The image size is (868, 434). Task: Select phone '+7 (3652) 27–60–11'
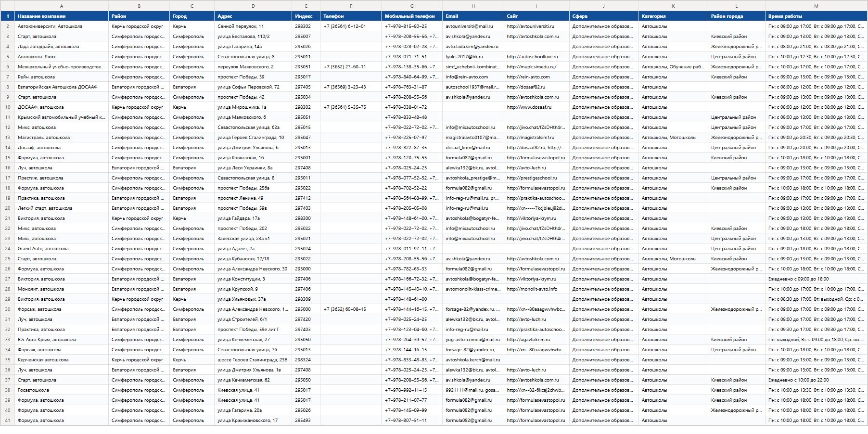[351, 67]
